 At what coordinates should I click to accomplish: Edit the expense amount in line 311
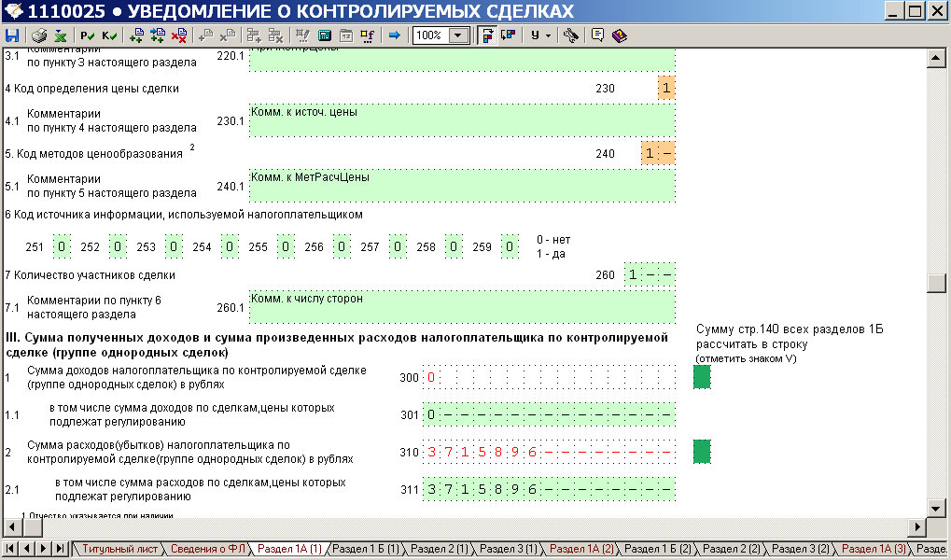pyautogui.click(x=549, y=490)
